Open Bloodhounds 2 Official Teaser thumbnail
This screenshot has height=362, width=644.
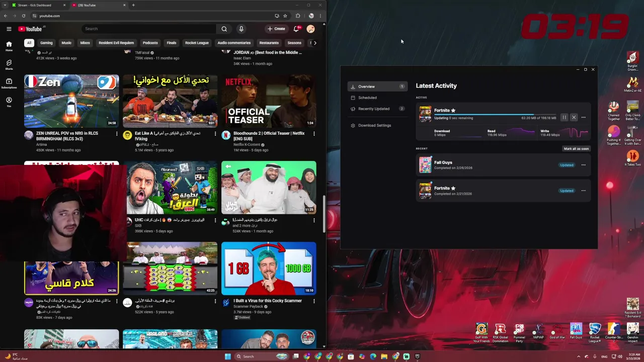[269, 101]
